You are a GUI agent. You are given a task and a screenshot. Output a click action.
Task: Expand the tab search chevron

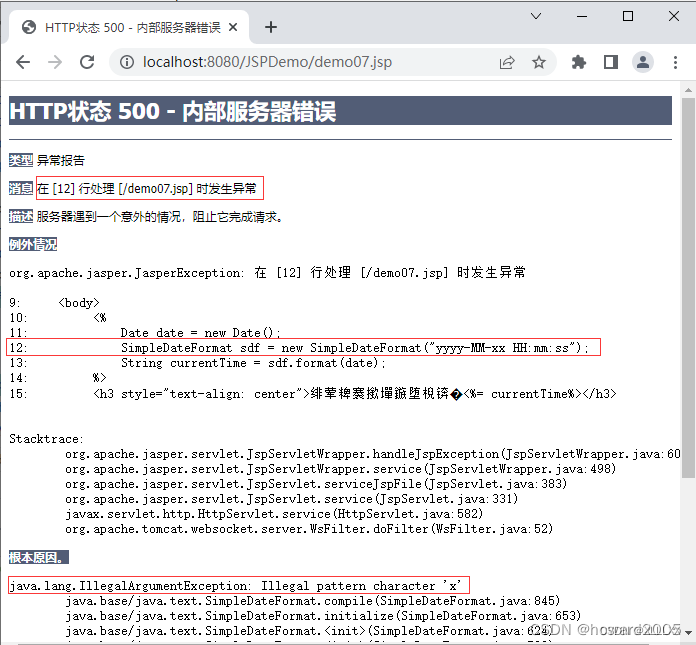point(536,16)
